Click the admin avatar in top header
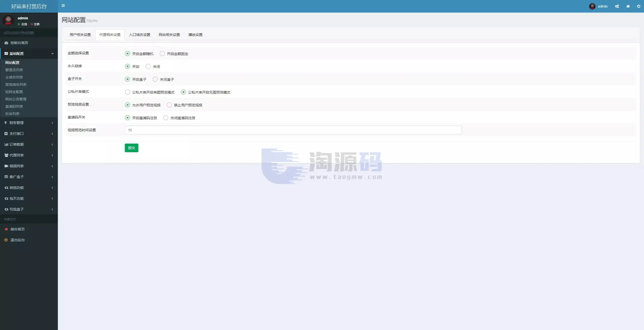Image resolution: width=644 pixels, height=330 pixels. [592, 6]
